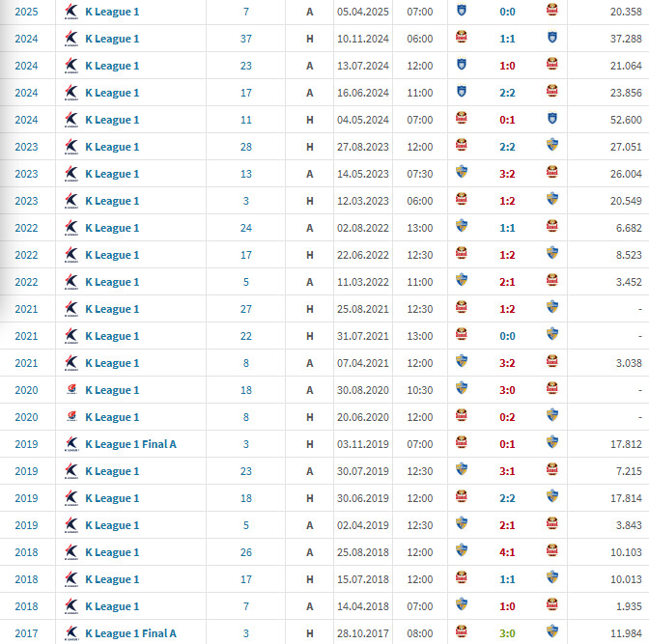Screen dimensions: 649x644
Task: Click the date 22.06.2022
Action: (362, 255)
